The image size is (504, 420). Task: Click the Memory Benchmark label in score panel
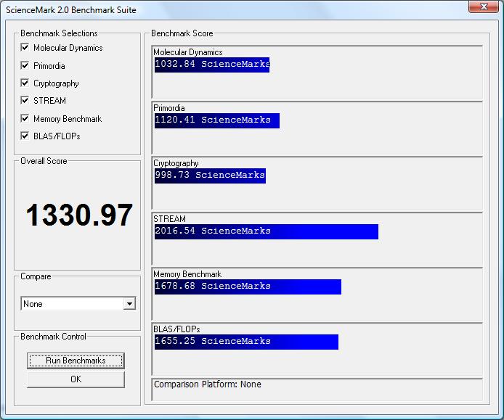[x=187, y=274]
